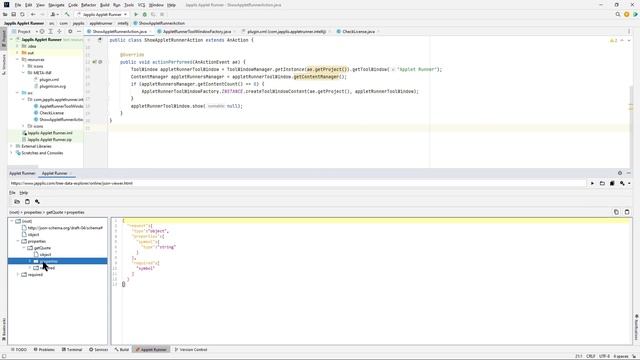Collapse the Jappits Applet Runner project root

pyautogui.click(x=11, y=40)
